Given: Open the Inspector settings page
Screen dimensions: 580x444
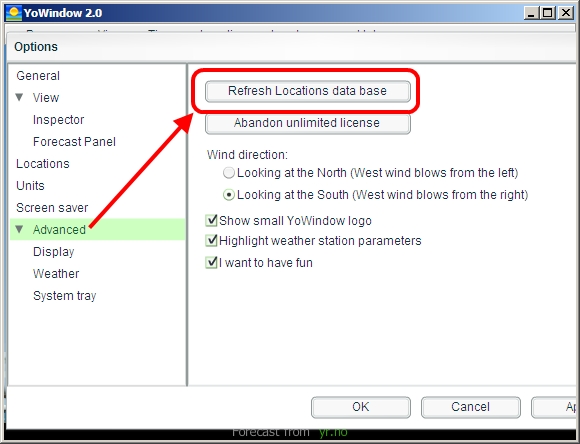Looking at the screenshot, I should 58,120.
